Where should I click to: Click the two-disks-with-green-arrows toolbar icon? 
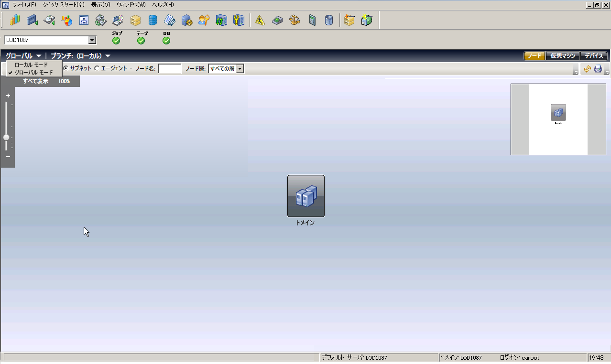[x=101, y=21]
